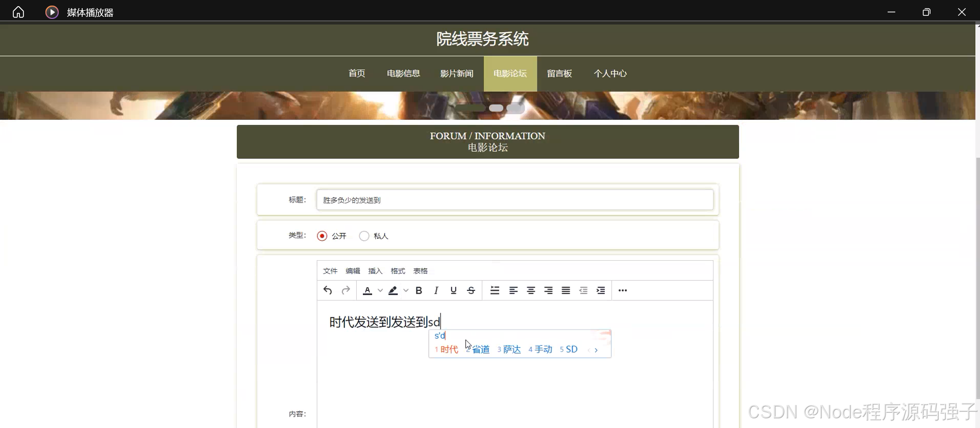Toggle underline formatting

(453, 290)
